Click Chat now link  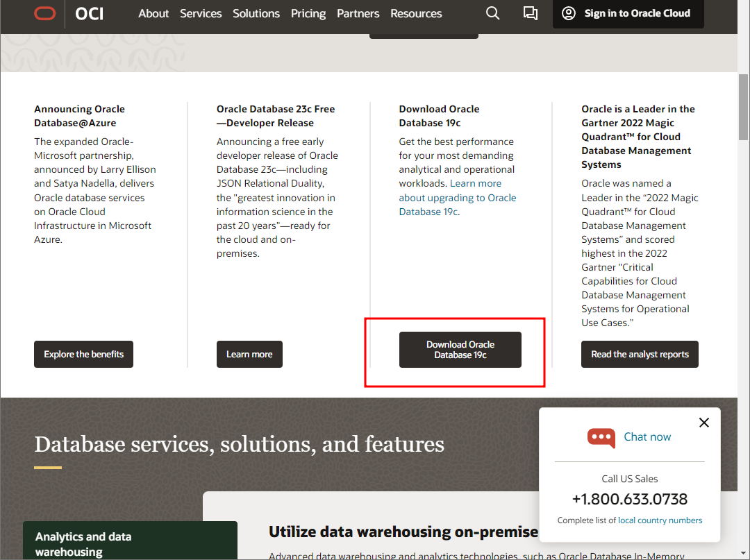[x=647, y=436]
